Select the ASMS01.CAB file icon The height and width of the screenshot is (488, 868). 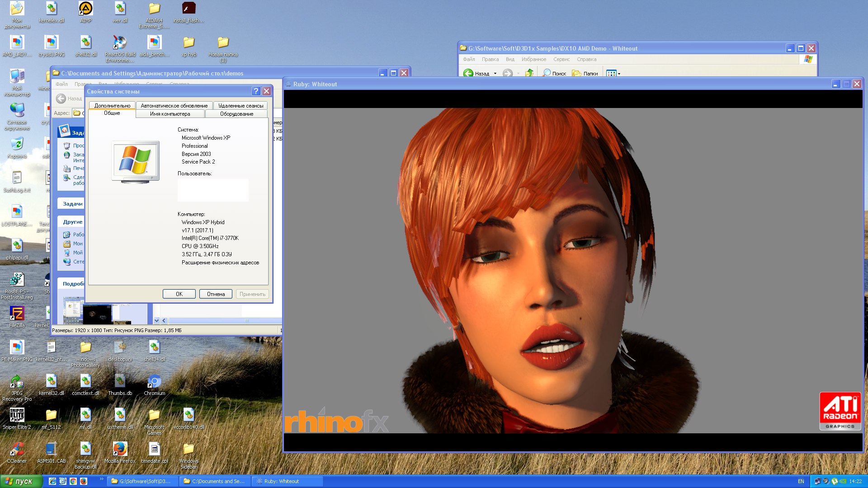pos(52,453)
